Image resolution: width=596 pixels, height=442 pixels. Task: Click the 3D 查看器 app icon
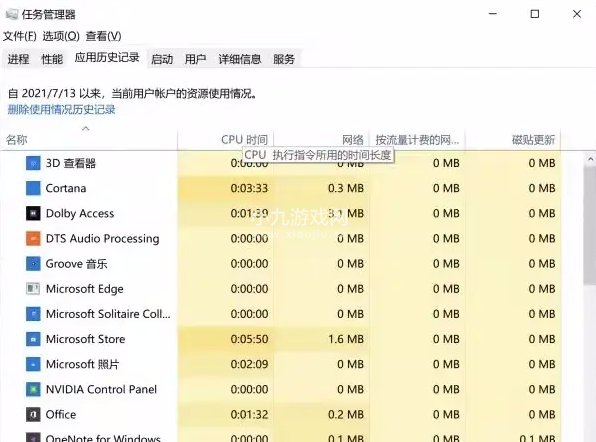click(x=33, y=163)
